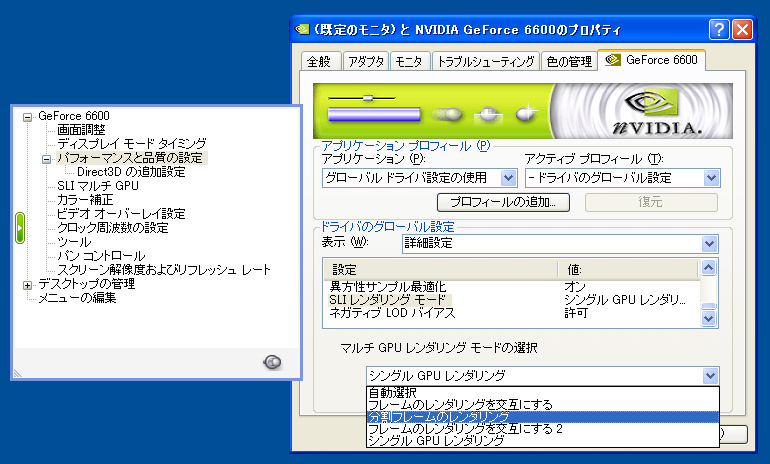
Task: Switch to the アダプタ tab
Action: 366,61
